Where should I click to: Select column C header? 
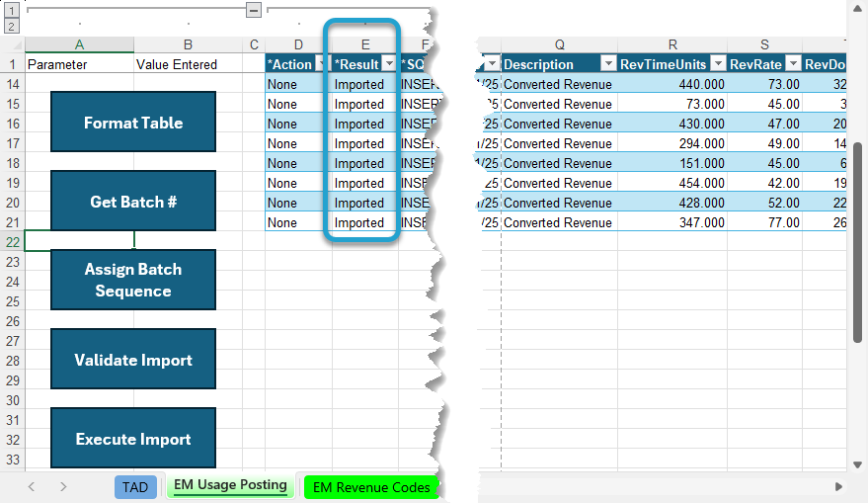click(254, 44)
